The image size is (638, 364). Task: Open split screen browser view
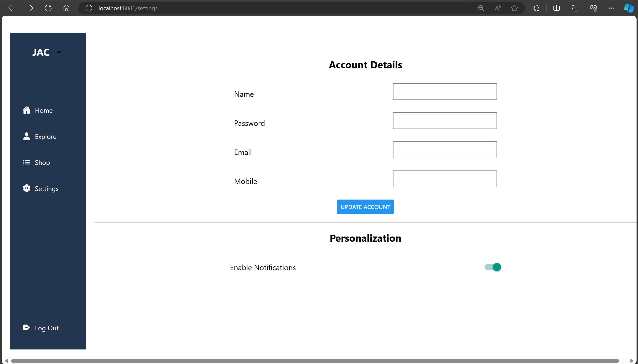(x=557, y=8)
